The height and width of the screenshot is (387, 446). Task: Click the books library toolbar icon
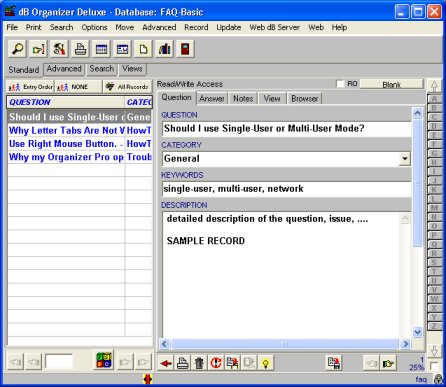coord(164,49)
